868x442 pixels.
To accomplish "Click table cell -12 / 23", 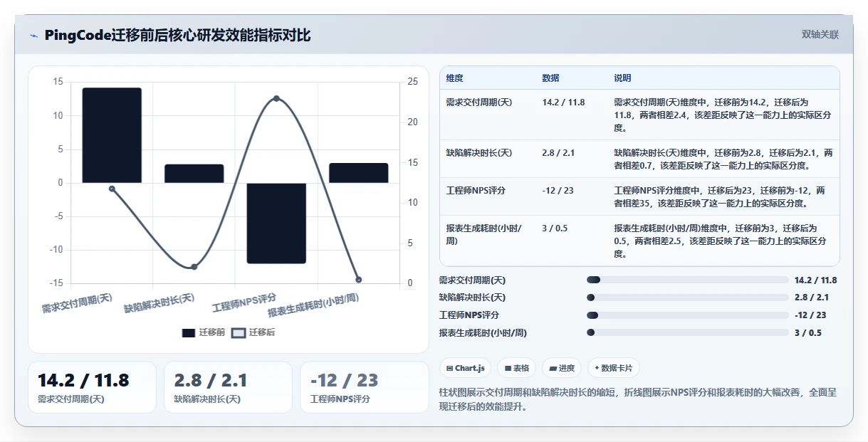I will click(x=559, y=191).
